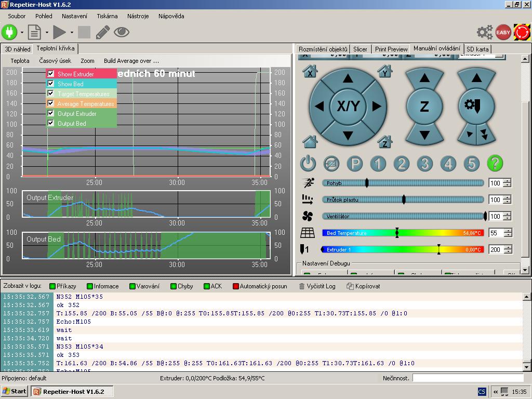This screenshot has height=399, width=532.
Task: Click the printer power button icon
Action: click(308, 164)
